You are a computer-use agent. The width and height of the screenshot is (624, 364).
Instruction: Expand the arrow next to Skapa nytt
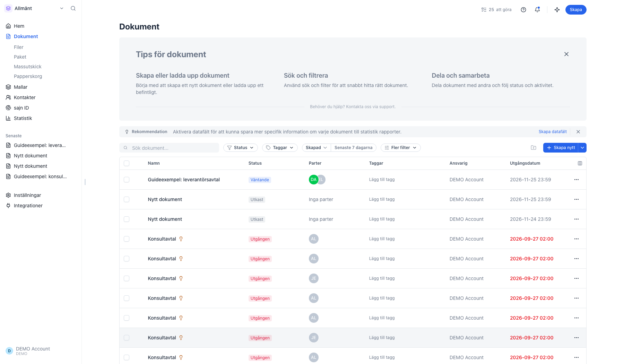tap(583, 148)
